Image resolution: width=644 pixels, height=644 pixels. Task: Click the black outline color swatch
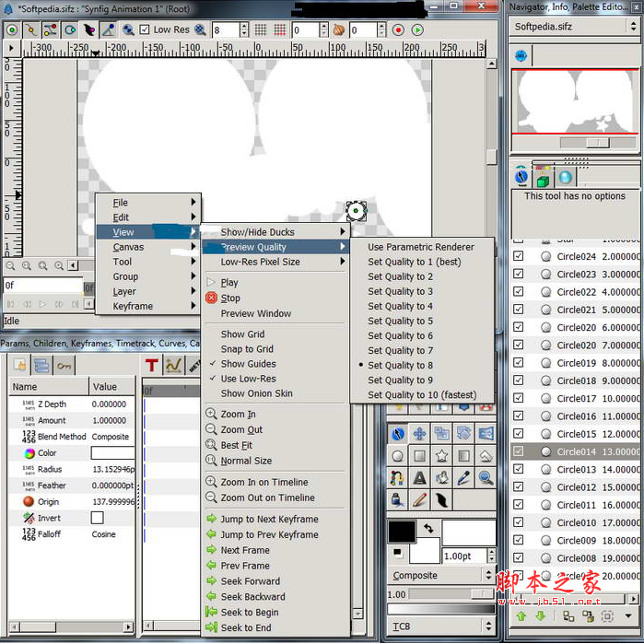click(402, 532)
